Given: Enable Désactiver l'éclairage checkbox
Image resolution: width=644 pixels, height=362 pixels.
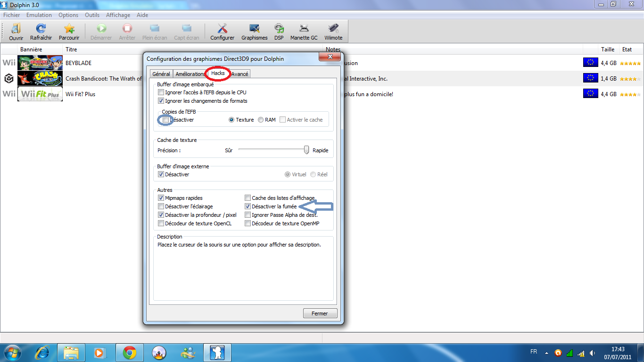Looking at the screenshot, I should [x=161, y=206].
